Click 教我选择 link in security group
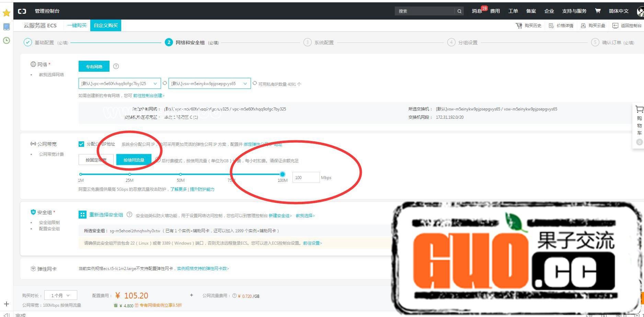 click(x=305, y=215)
